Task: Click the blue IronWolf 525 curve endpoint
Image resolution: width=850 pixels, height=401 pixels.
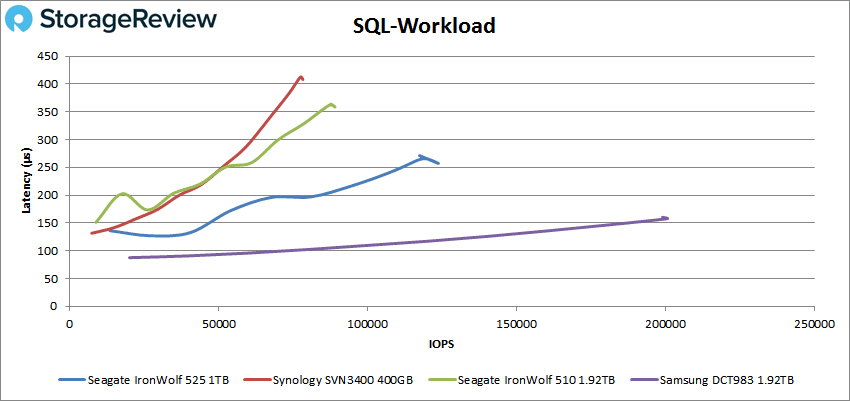Action: pyautogui.click(x=438, y=163)
